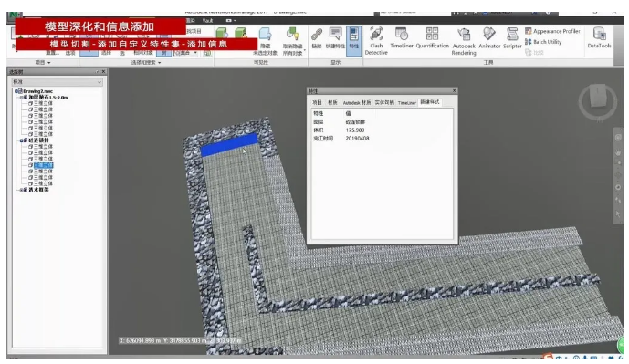The image size is (629, 364).
Task: Open the DataTools icon
Action: click(599, 38)
